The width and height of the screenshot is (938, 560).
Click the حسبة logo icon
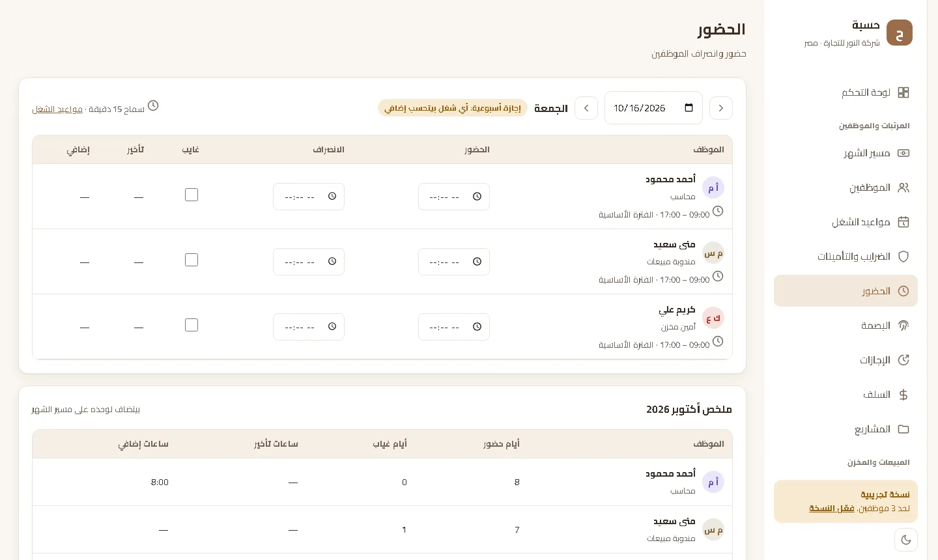[x=899, y=33]
